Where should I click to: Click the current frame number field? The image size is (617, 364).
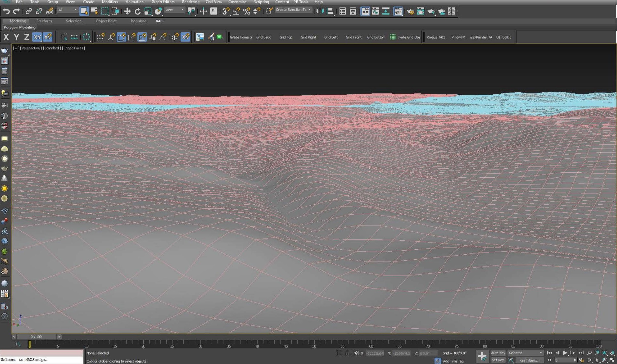click(565, 360)
